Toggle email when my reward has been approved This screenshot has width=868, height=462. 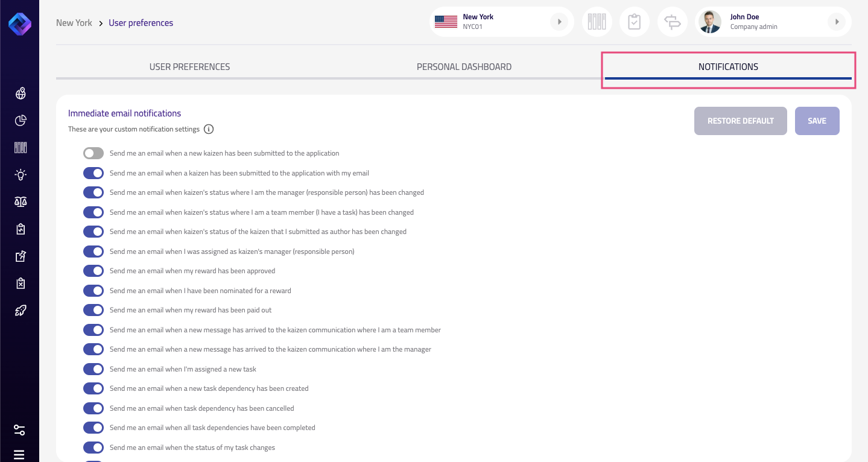[x=93, y=271]
